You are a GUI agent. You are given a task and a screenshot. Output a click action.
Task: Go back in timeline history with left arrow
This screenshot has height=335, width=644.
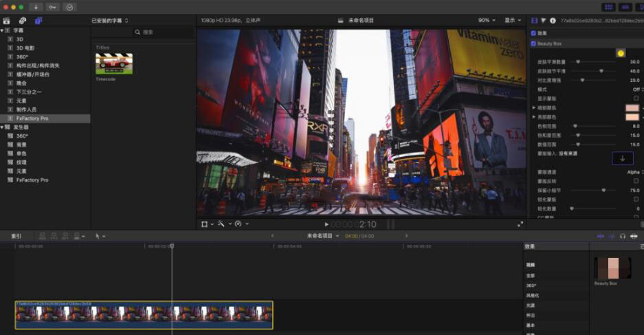click(272, 236)
